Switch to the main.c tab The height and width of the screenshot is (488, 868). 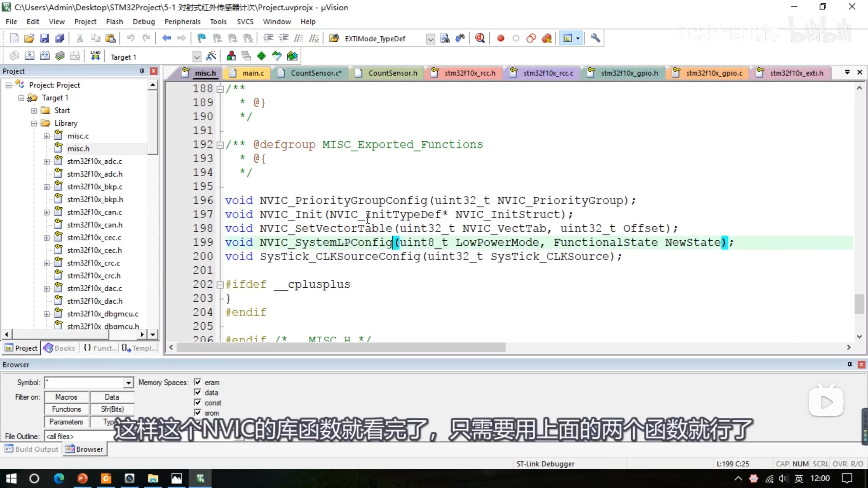[253, 73]
